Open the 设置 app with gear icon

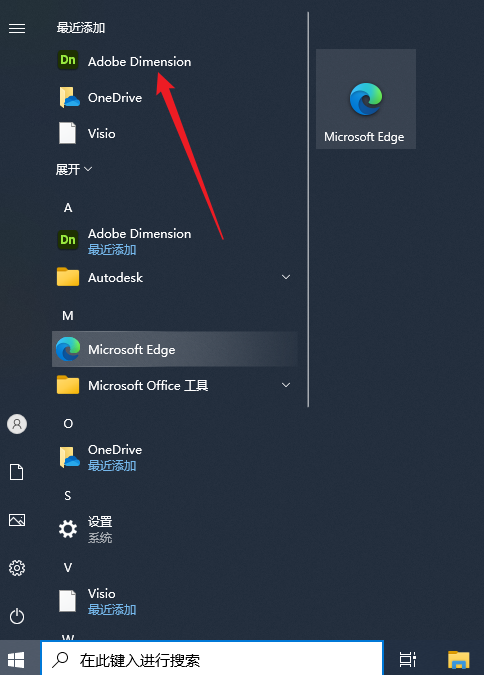pos(174,529)
